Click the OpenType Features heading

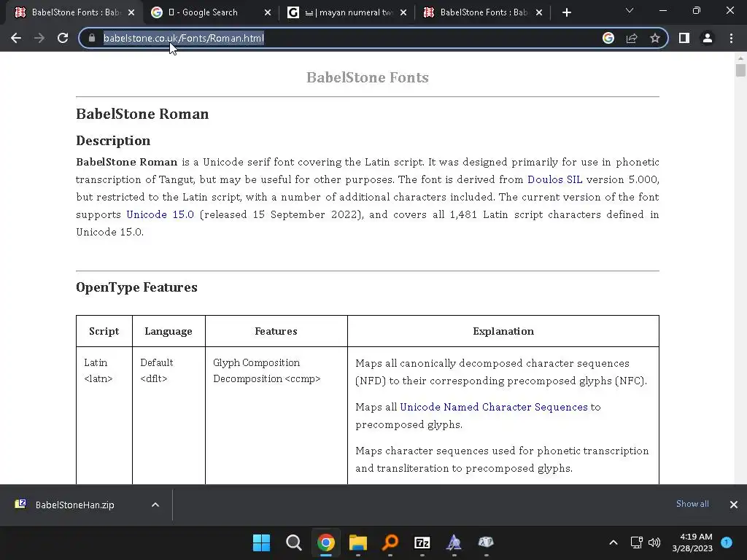coord(136,287)
